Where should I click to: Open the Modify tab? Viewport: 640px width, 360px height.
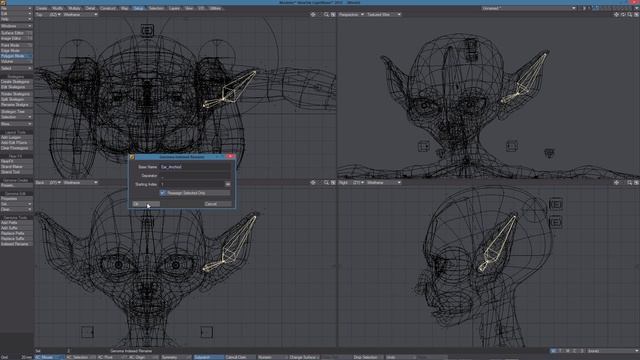(x=58, y=8)
